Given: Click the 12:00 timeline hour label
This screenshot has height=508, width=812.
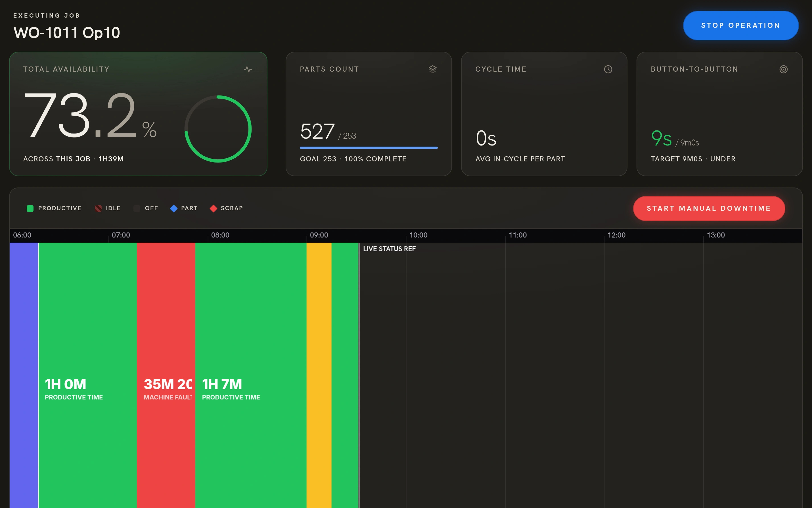Looking at the screenshot, I should pyautogui.click(x=616, y=235).
